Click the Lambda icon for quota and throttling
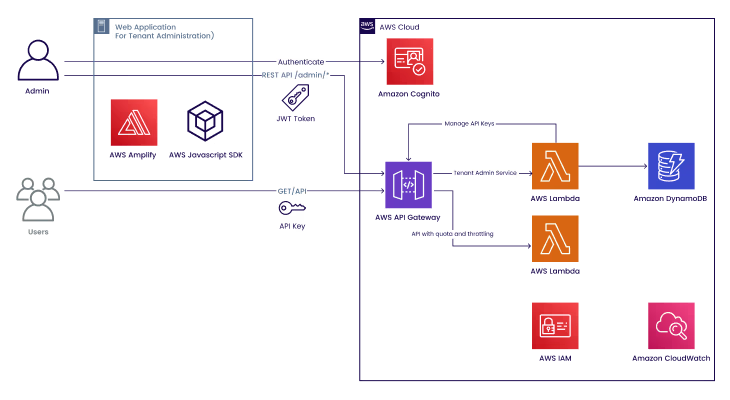730x400 pixels. tap(555, 238)
